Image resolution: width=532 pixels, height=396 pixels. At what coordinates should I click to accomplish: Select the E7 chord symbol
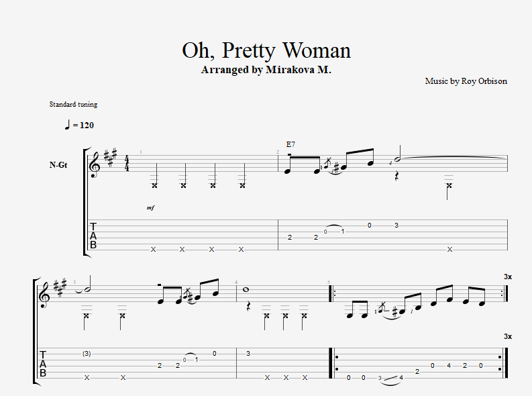[x=290, y=144]
